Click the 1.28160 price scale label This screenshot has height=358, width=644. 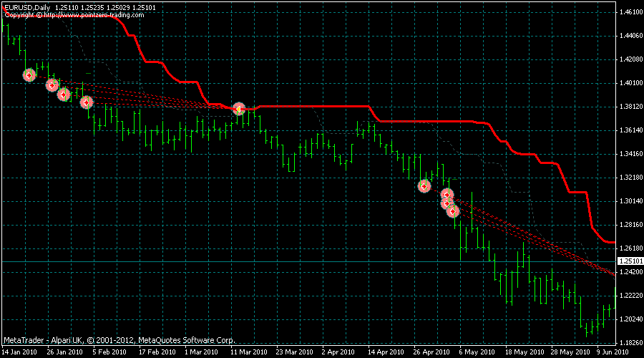tap(631, 225)
